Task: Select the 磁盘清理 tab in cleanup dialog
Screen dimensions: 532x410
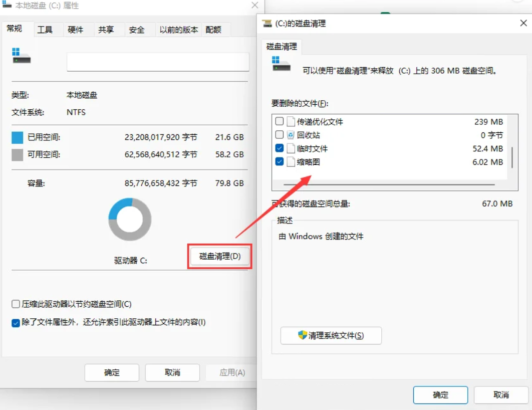Action: coord(282,47)
